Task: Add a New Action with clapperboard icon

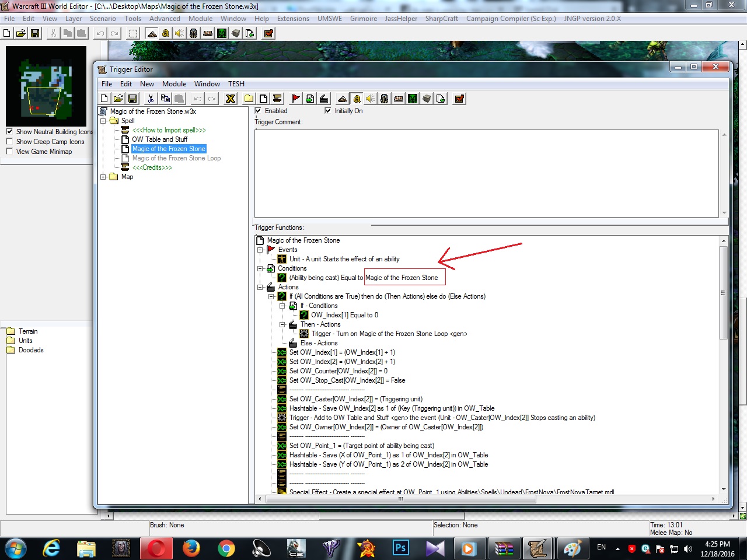Action: tap(324, 99)
